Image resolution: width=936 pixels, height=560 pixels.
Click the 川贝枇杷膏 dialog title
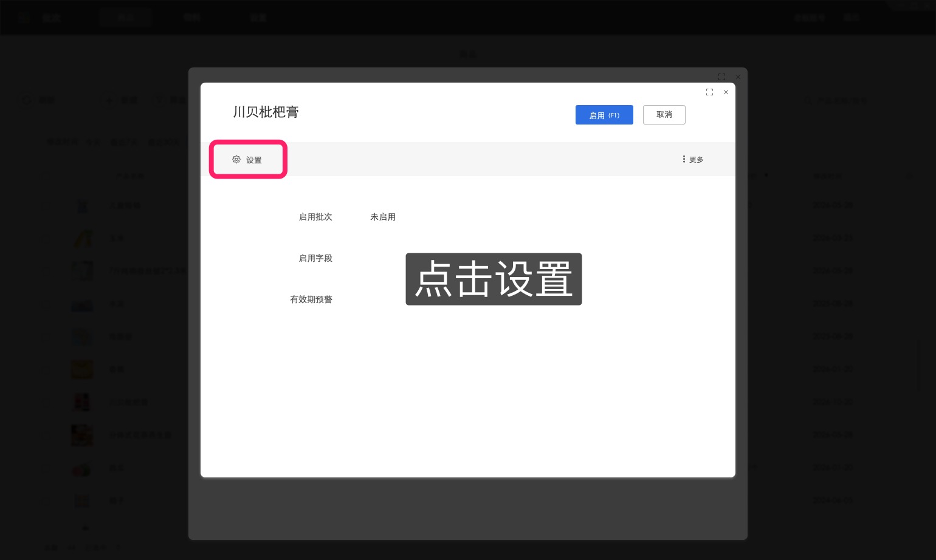266,112
